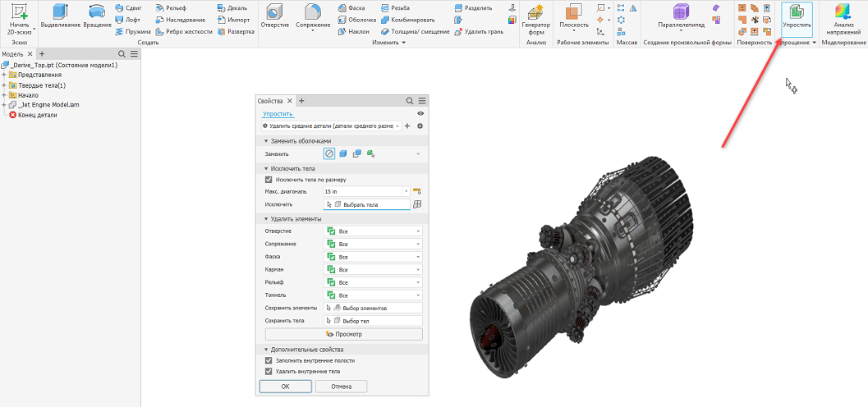The image size is (868, 407).
Task: Click the Макс. диагональ value field
Action: point(363,191)
